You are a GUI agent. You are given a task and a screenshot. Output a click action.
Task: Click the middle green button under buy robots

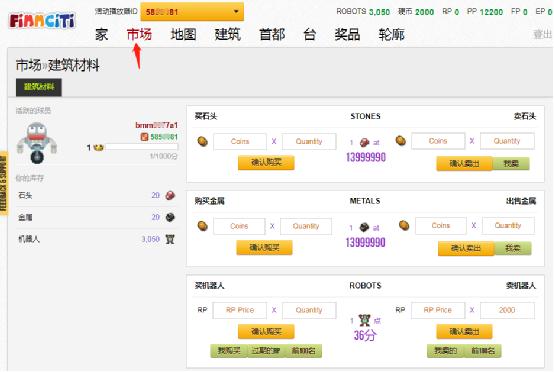[266, 351]
